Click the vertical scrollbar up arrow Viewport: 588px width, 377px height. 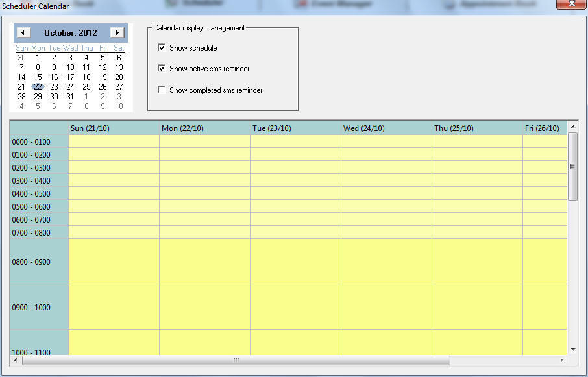[x=573, y=127]
